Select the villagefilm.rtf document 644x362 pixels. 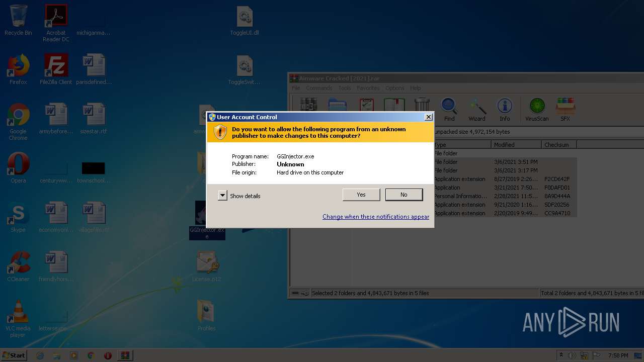pos(94,217)
